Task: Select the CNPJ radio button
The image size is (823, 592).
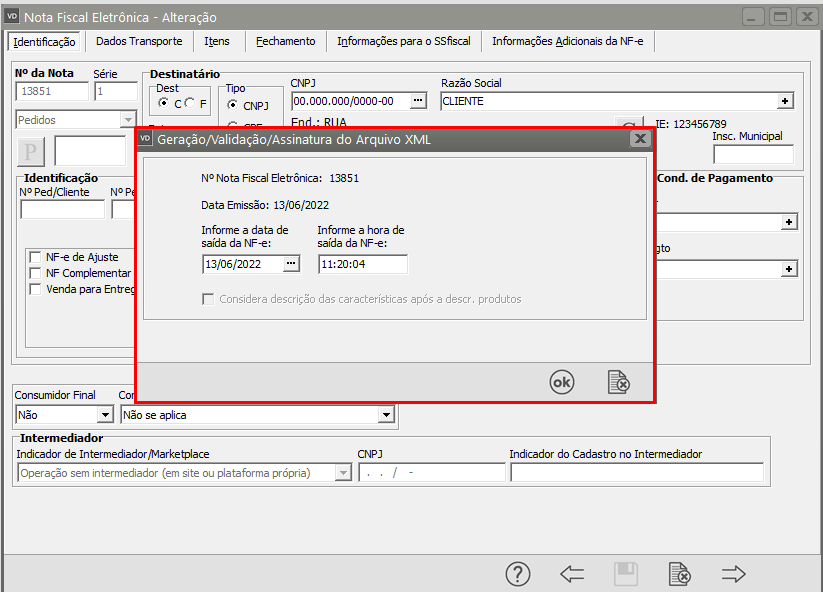Action: [x=233, y=105]
